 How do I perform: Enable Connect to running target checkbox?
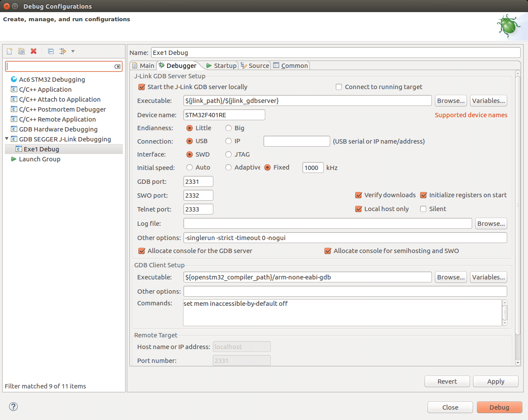pos(339,87)
